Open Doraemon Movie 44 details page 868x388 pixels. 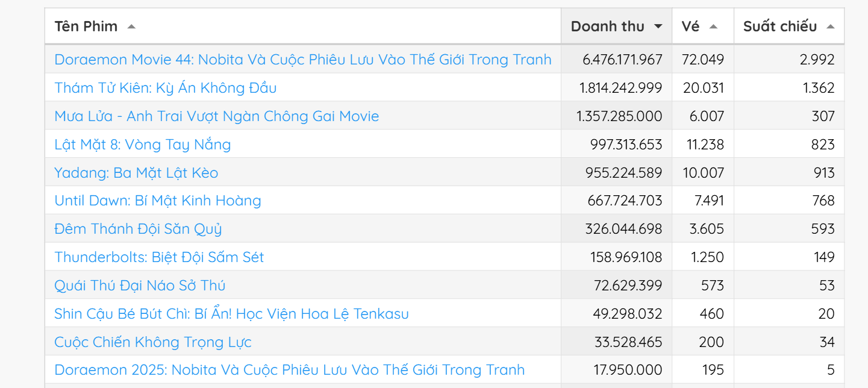[x=302, y=59]
